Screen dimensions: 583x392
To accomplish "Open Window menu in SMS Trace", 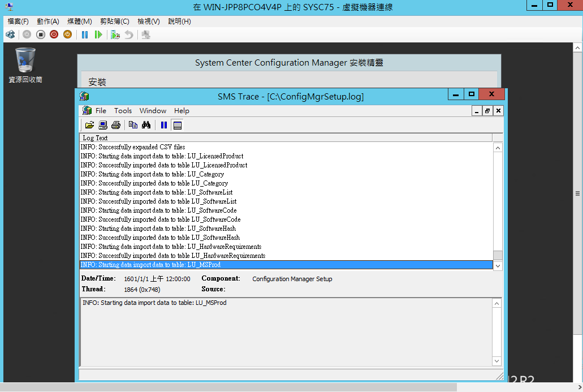I will 153,110.
